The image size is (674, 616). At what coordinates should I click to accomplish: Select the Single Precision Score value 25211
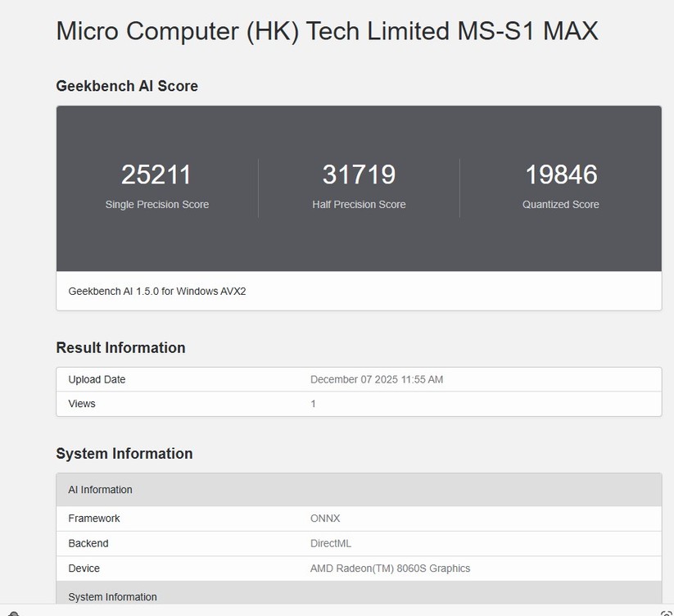coord(156,174)
